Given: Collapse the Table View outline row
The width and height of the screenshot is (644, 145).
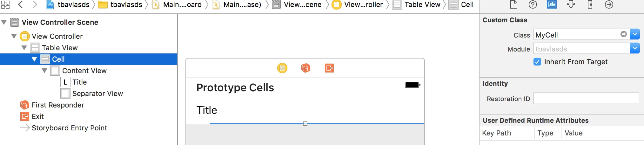Looking at the screenshot, I should point(24,48).
